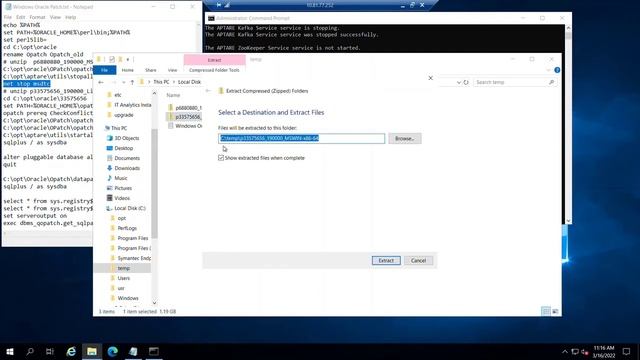Open the Browse folder picker

point(404,138)
